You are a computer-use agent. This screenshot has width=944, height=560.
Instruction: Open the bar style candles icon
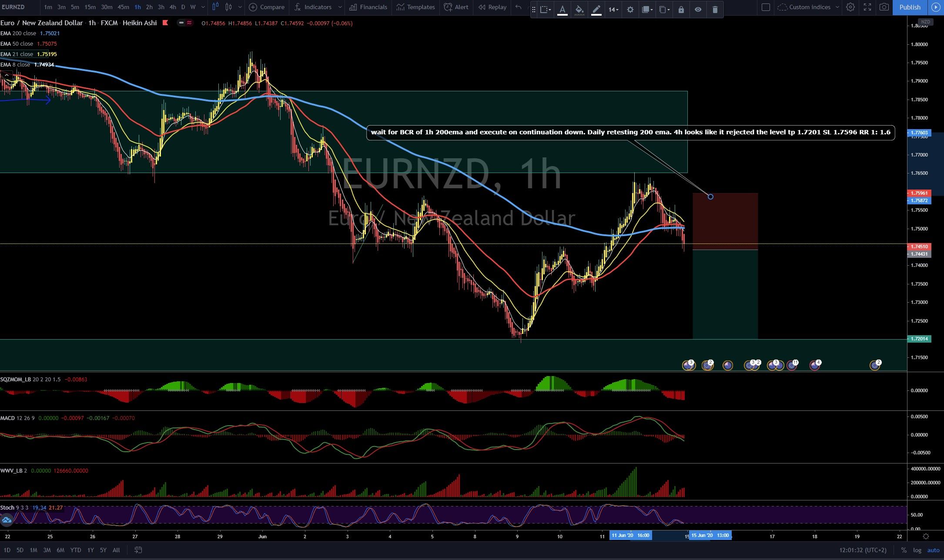215,7
